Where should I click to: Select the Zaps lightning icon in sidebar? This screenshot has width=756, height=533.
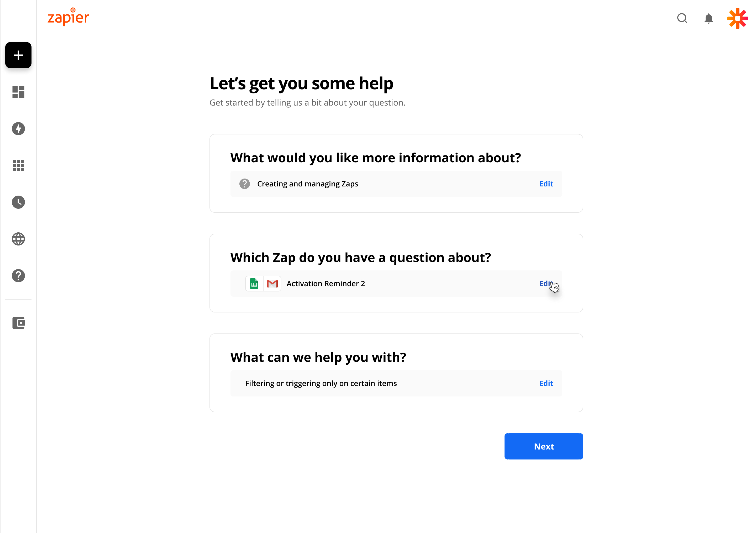[18, 129]
